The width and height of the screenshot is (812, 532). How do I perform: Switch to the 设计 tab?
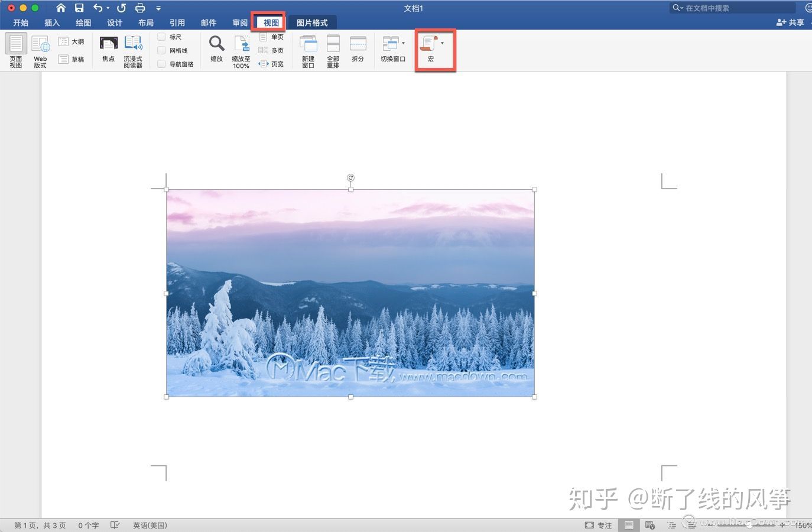[x=115, y=22]
